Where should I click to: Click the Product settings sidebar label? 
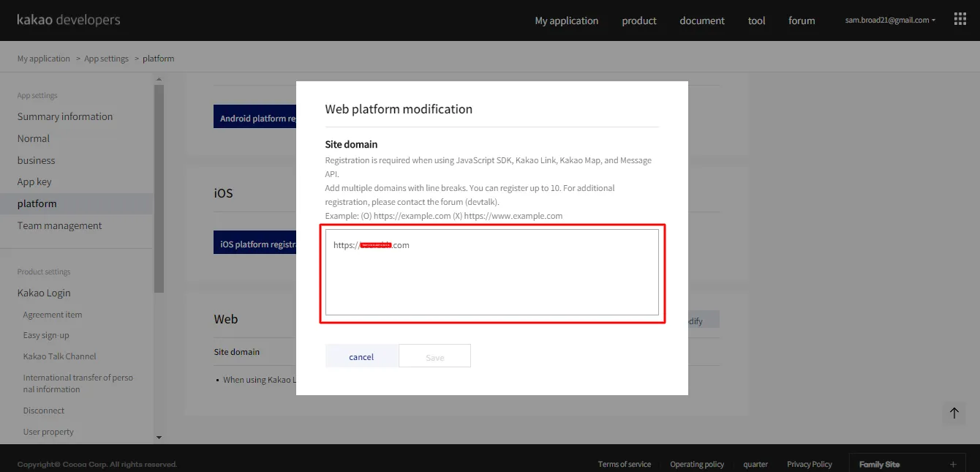pyautogui.click(x=44, y=272)
